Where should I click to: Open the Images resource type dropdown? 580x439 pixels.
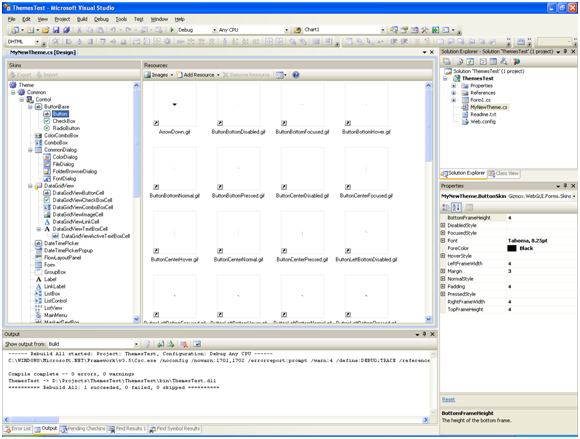(172, 75)
